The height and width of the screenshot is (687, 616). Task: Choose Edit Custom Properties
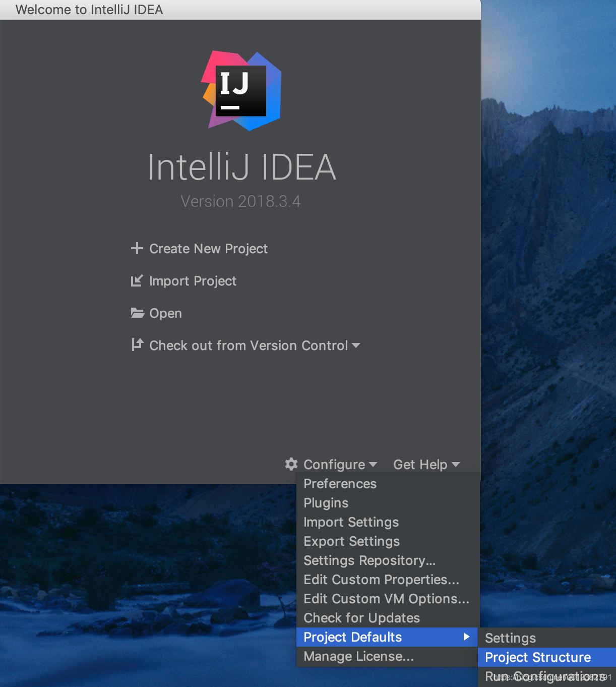pyautogui.click(x=381, y=580)
